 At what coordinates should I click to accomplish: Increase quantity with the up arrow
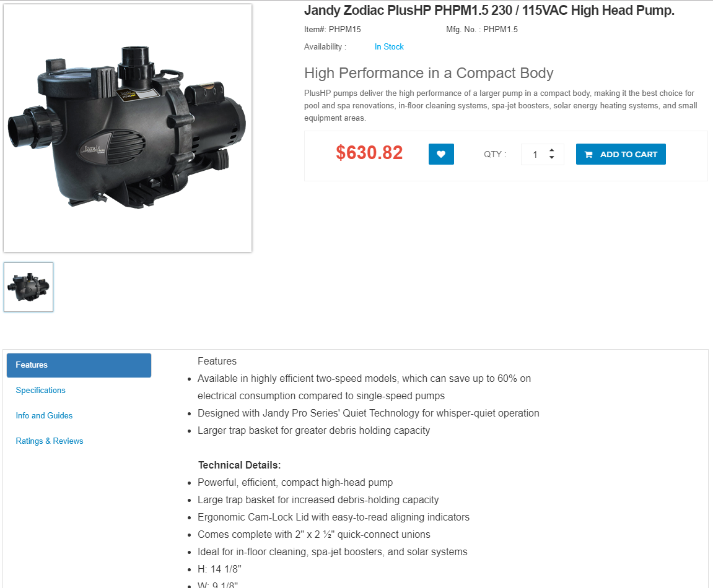(551, 150)
